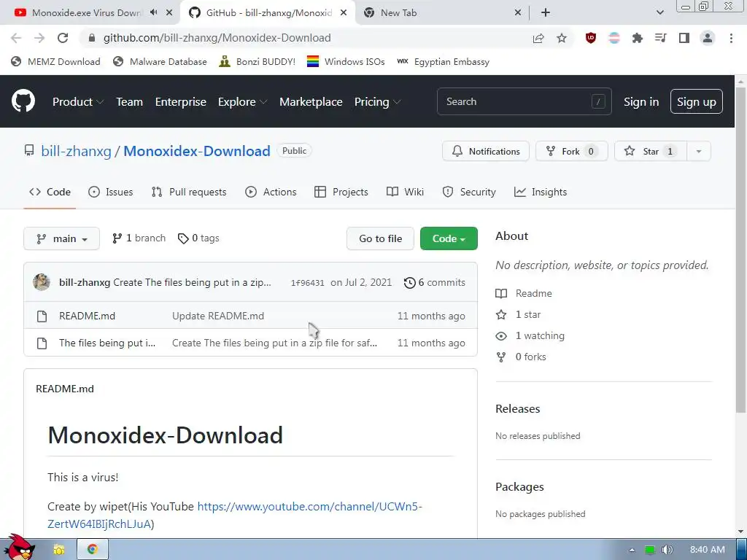Open a new tab with plus button
The height and width of the screenshot is (560, 747).
coord(546,13)
